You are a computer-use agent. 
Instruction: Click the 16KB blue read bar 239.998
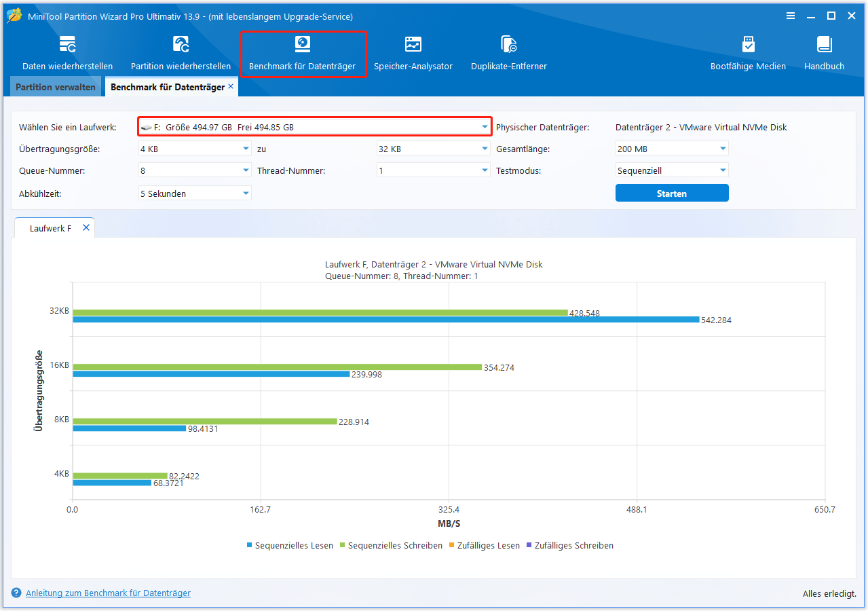pos(211,374)
